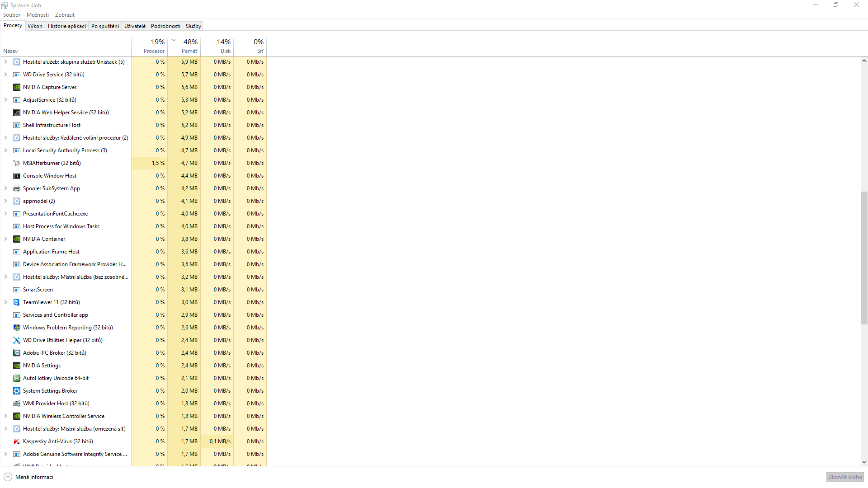Click the scrollbar down arrow
Screen dimensions: 868x488
864,462
